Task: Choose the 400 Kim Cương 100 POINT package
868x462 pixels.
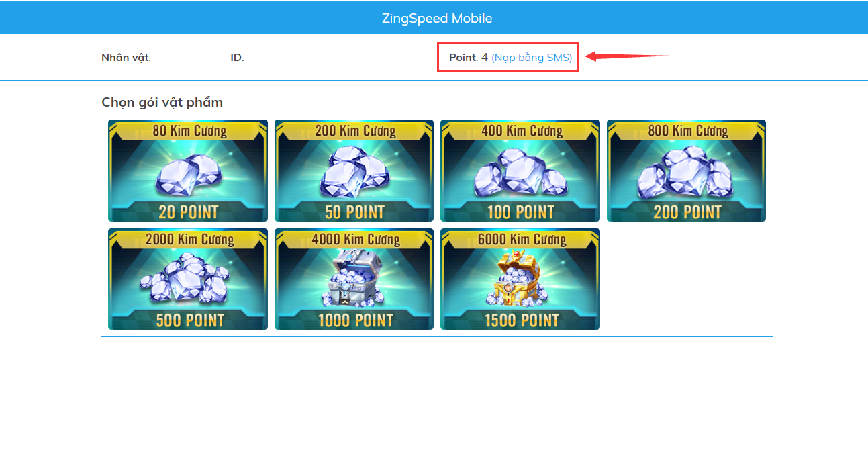Action: point(520,171)
